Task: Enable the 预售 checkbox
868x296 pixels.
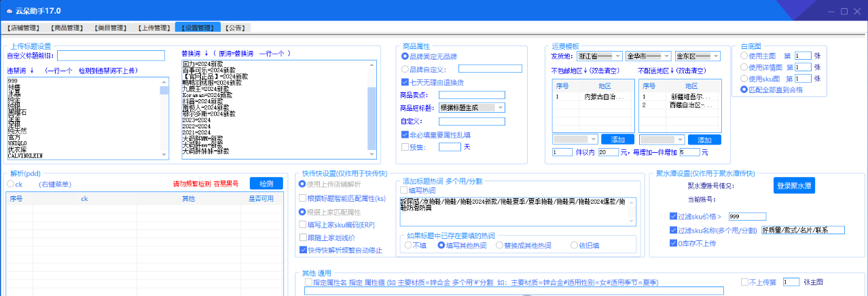Action: pos(405,147)
